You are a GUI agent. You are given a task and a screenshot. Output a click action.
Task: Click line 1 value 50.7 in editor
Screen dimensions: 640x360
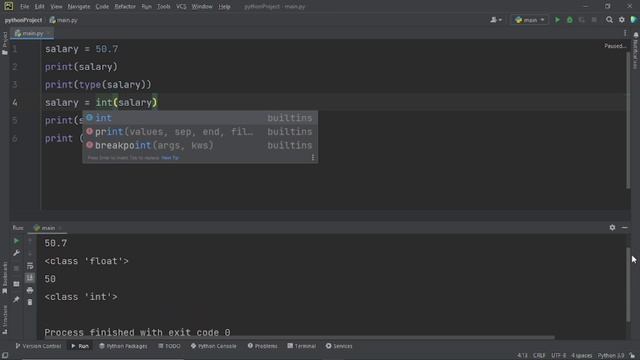tap(107, 49)
